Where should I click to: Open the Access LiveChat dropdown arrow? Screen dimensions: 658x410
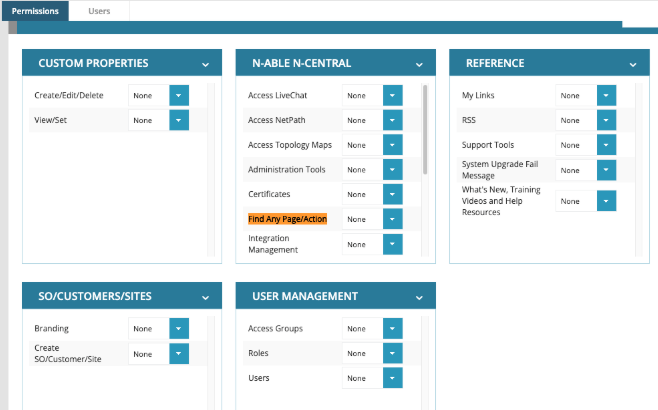click(x=392, y=96)
